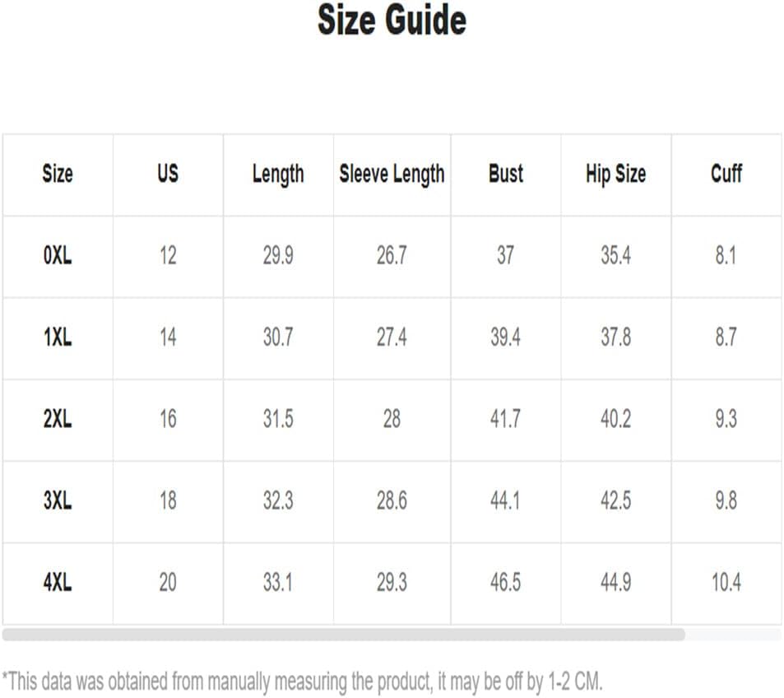Viewport: 784px width, 698px height.
Task: Click the Length column header
Action: click(x=278, y=175)
